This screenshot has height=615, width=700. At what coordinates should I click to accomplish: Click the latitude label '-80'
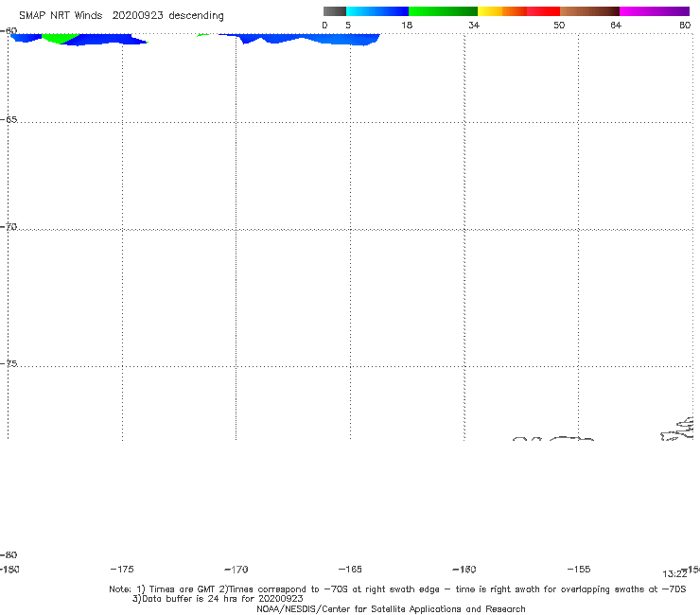(9, 554)
